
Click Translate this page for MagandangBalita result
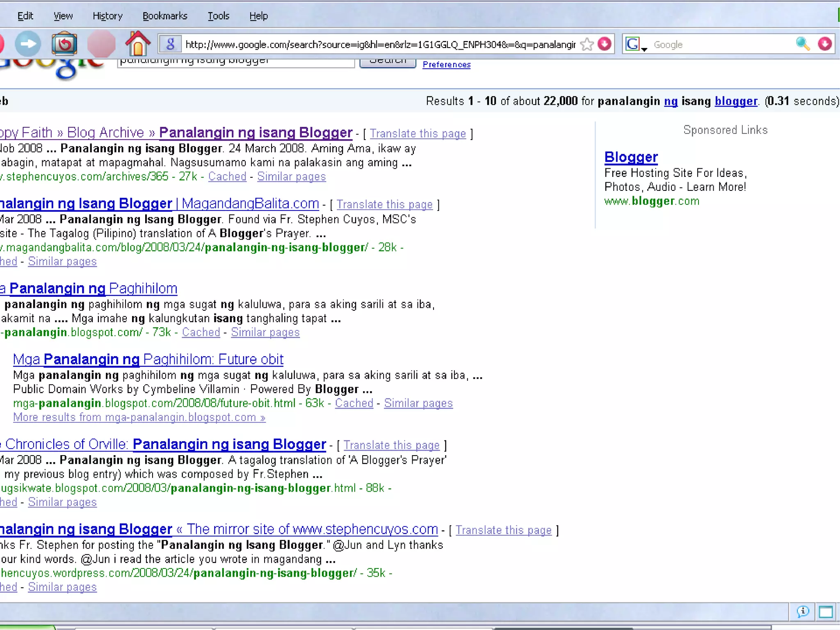(x=384, y=204)
